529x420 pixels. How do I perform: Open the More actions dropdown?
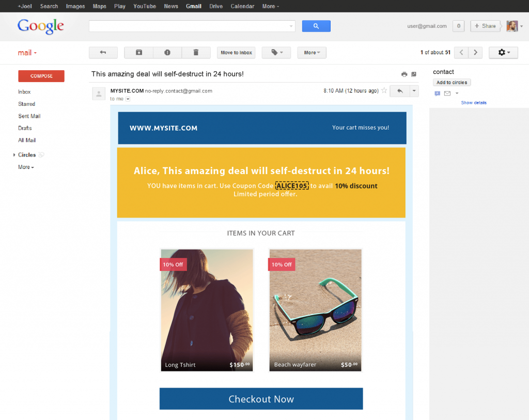point(312,52)
